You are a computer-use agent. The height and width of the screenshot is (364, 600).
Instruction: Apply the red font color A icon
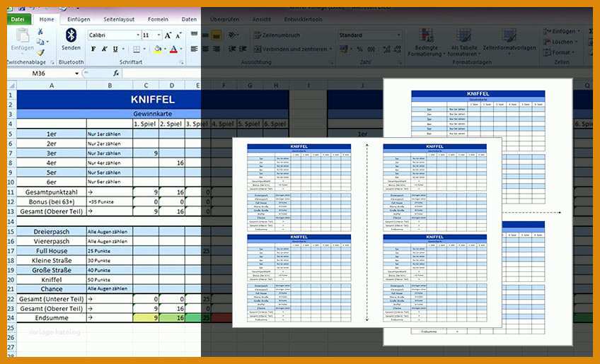pyautogui.click(x=173, y=49)
